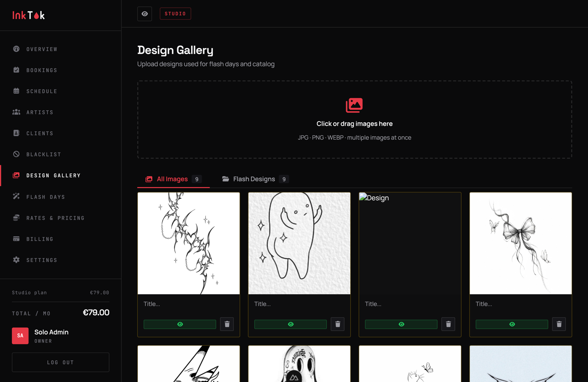Click the STUDIO badge button

[x=175, y=14]
